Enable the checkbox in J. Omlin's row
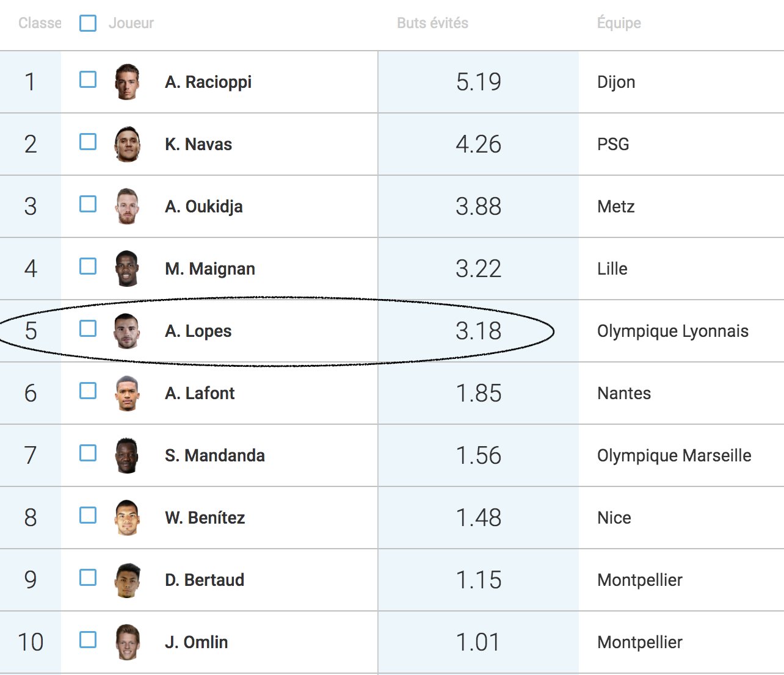This screenshot has width=784, height=675. point(88,640)
